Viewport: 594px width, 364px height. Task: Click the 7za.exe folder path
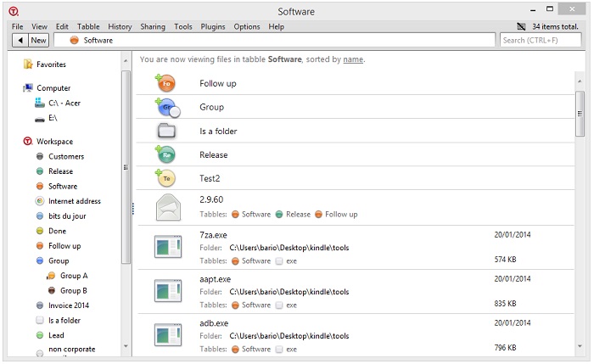pyautogui.click(x=289, y=248)
